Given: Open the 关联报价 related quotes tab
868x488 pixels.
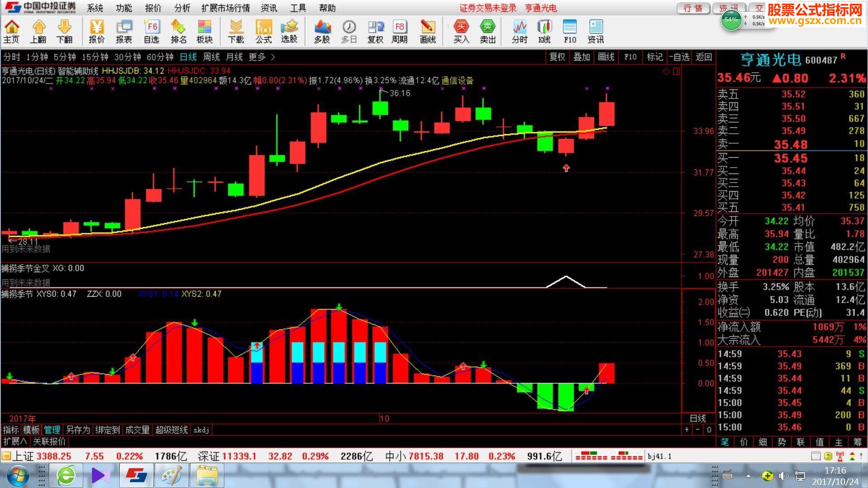Looking at the screenshot, I should coord(49,441).
